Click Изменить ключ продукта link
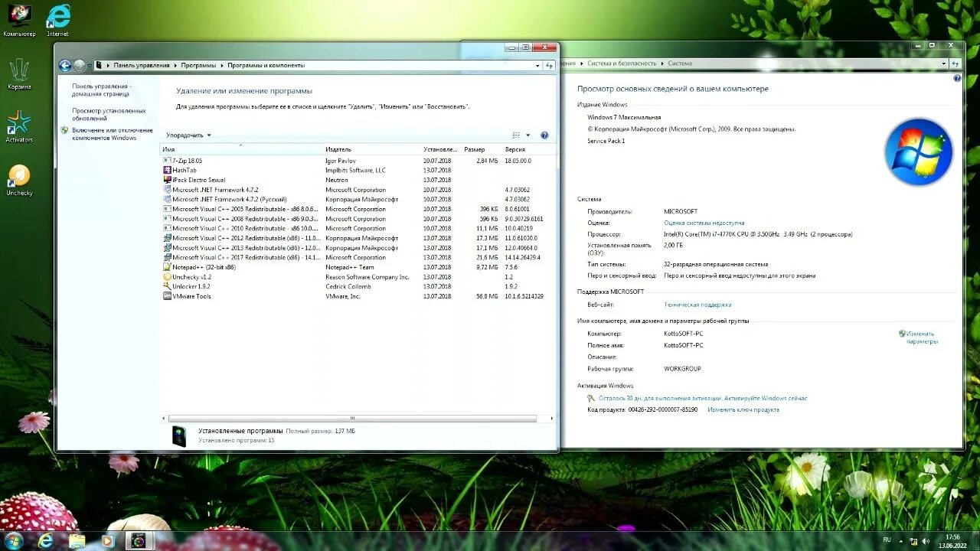The height and width of the screenshot is (551, 980). (x=743, y=409)
